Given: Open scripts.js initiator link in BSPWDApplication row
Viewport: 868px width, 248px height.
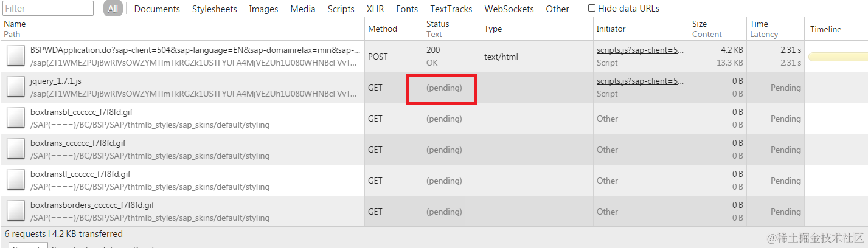Looking at the screenshot, I should tap(640, 50).
